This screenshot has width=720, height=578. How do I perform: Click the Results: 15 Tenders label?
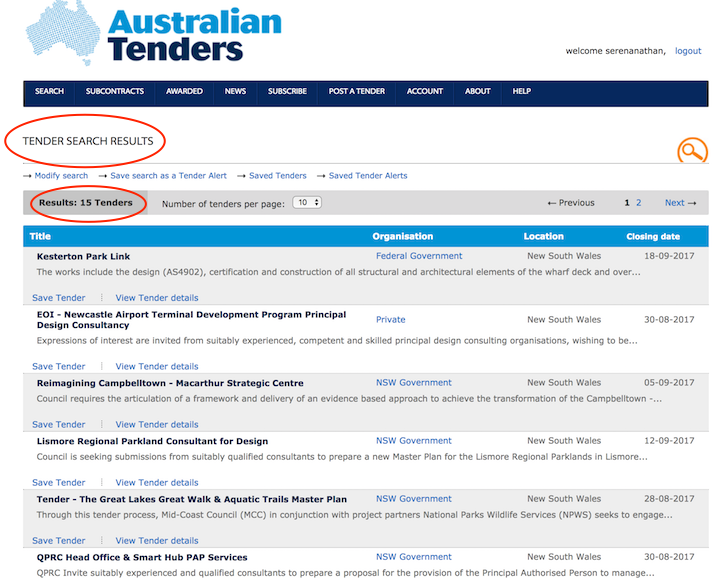click(85, 203)
